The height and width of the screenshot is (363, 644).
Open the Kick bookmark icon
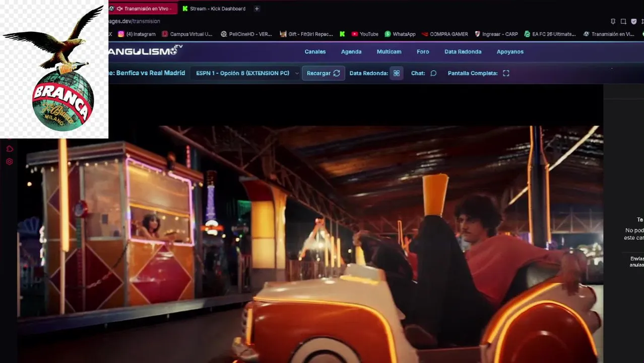342,34
